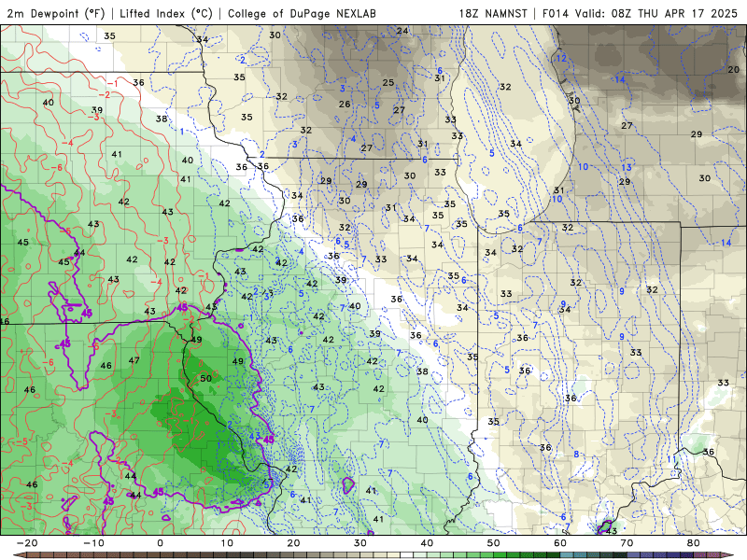Viewport: 747px width, 560px height.
Task: Click the blue lifted index value 11
Action: (x=671, y=459)
